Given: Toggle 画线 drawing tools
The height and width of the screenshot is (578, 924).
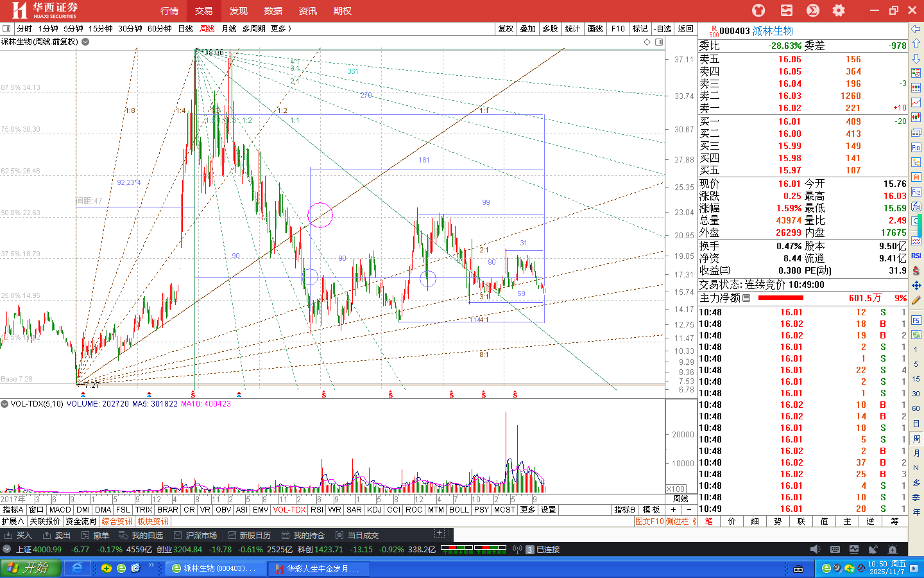Looking at the screenshot, I should pos(595,28).
